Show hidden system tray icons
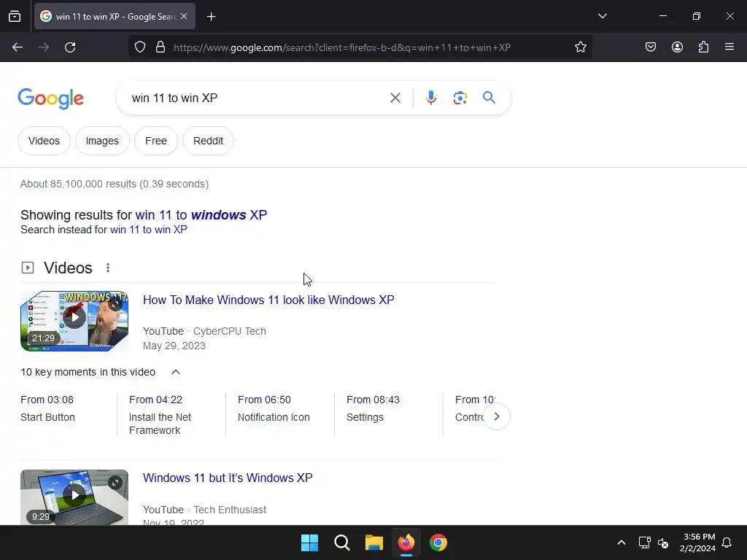The width and height of the screenshot is (747, 560). coord(622,542)
